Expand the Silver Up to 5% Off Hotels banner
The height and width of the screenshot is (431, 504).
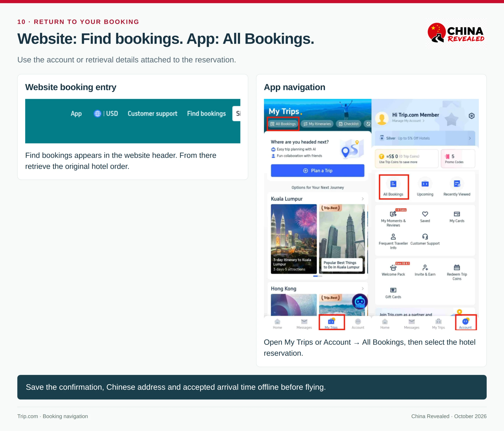[425, 138]
